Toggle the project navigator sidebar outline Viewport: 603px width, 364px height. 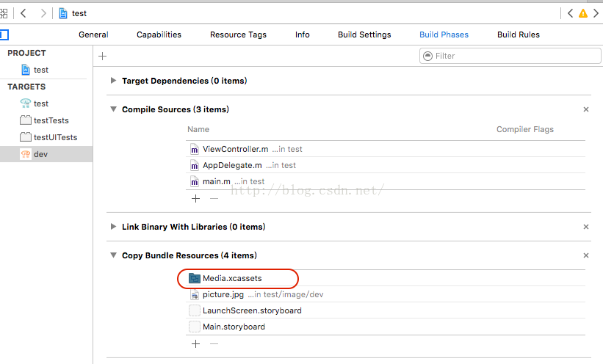[4, 34]
